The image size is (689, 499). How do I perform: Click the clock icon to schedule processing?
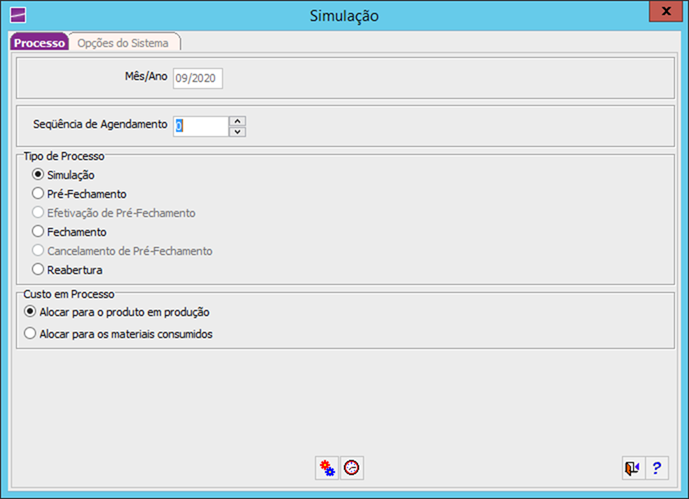point(351,467)
